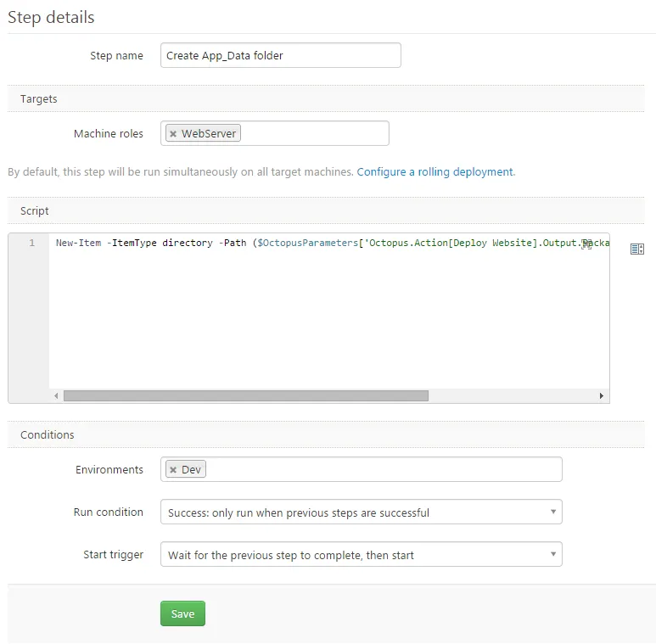Click line number 1 in editor gutter
The image size is (656, 644).
click(x=31, y=244)
